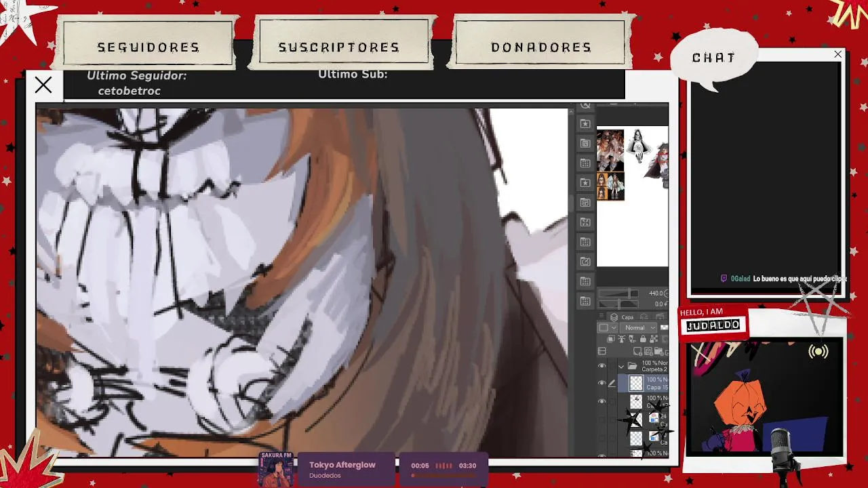This screenshot has height=488, width=868.
Task: Click the lock transparent pixels icon
Action: pos(654,338)
